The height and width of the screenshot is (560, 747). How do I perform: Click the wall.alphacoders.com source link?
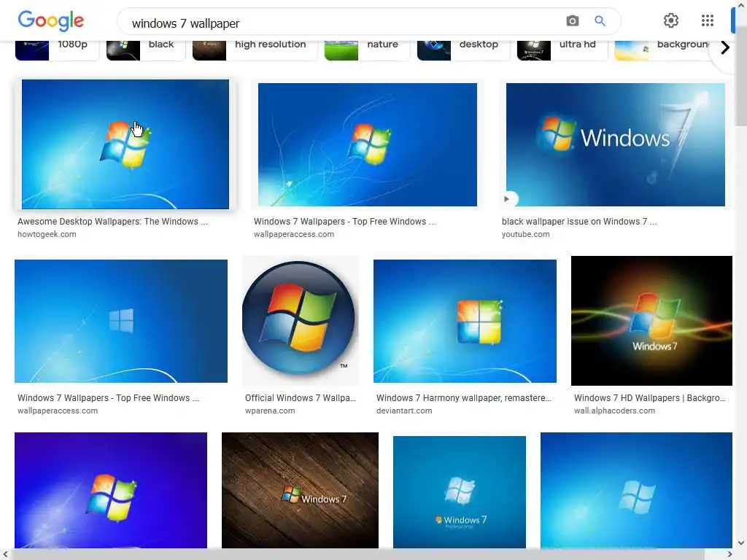(x=614, y=411)
